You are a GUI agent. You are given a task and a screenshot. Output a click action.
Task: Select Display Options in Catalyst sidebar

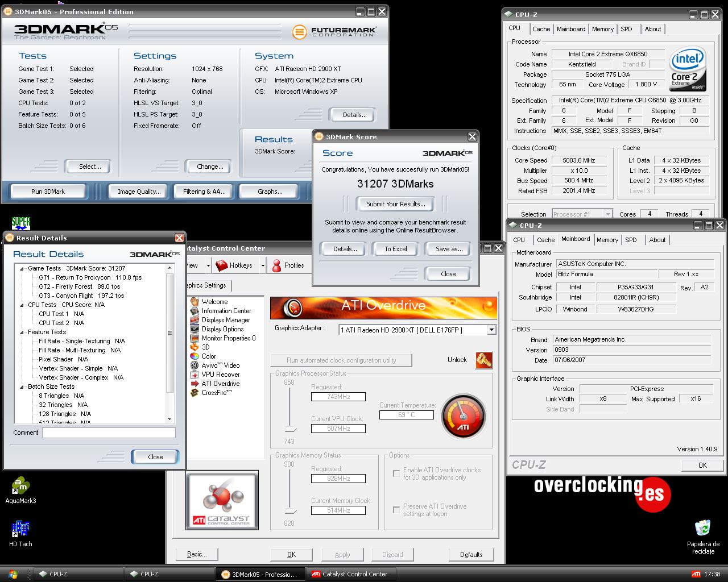click(222, 329)
